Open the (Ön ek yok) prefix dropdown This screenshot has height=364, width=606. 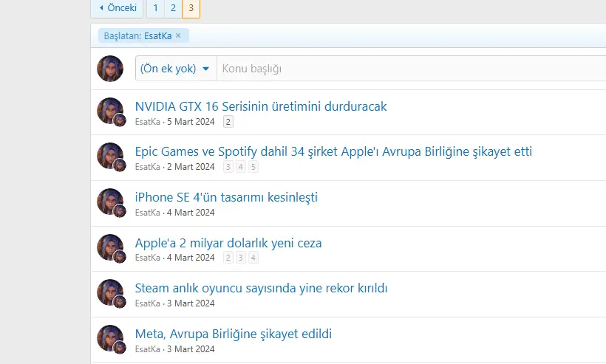point(176,69)
